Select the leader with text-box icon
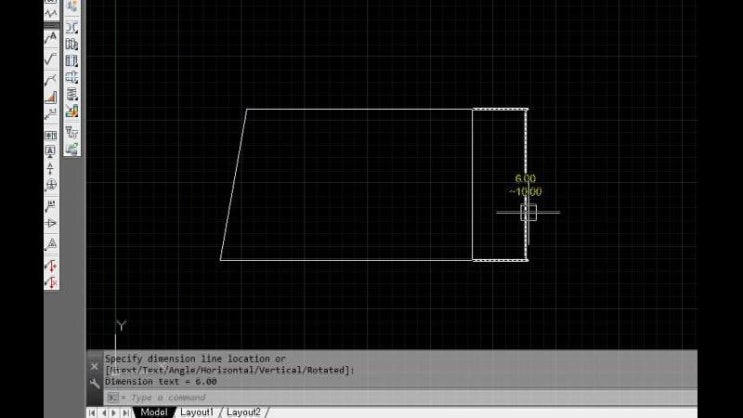 pos(51,206)
